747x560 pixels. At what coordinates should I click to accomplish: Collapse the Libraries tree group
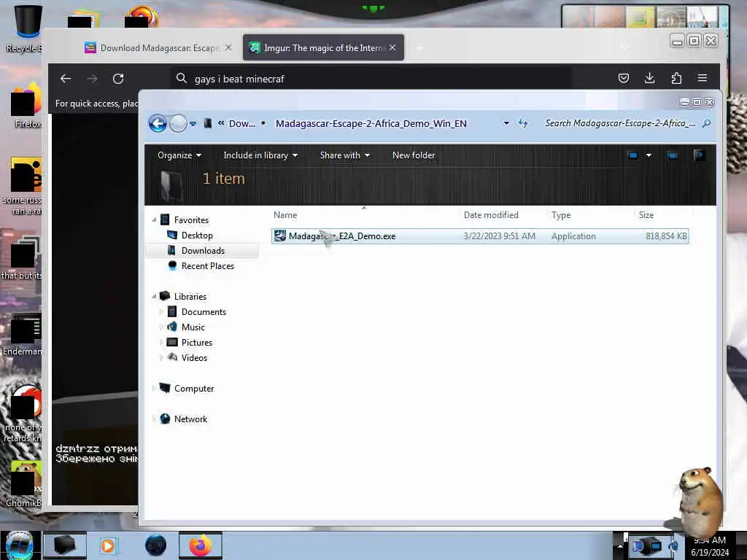coord(154,296)
